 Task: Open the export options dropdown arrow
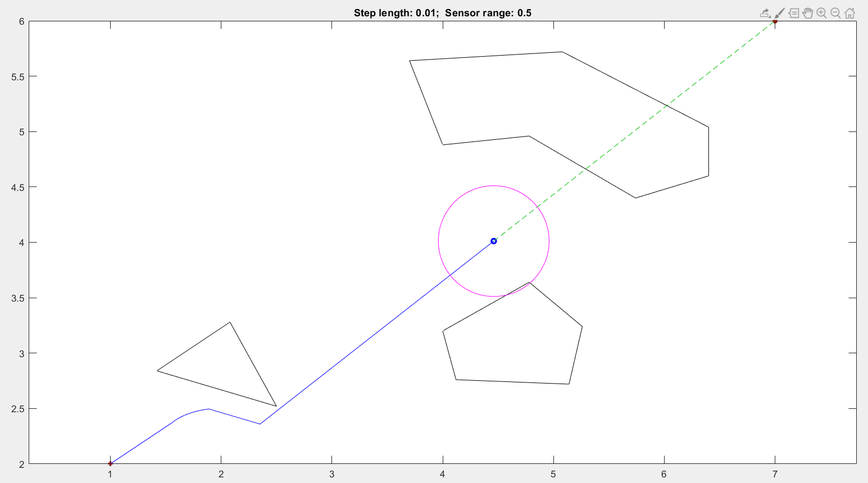pos(769,16)
